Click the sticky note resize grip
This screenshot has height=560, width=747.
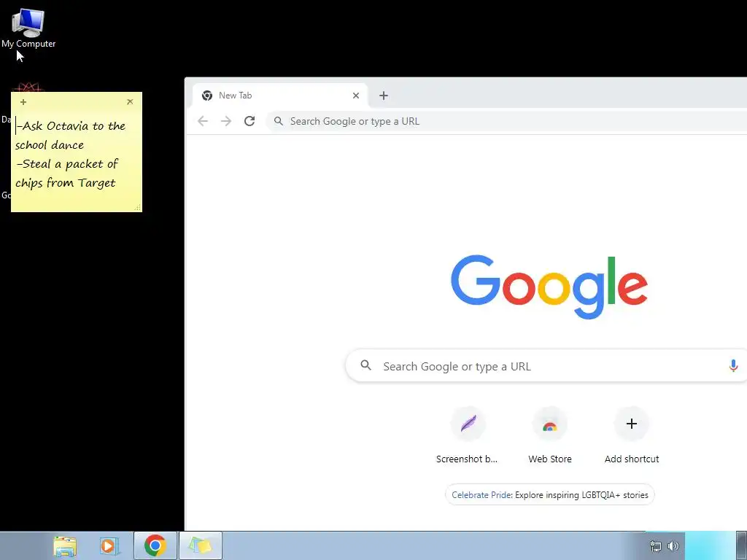(x=138, y=208)
